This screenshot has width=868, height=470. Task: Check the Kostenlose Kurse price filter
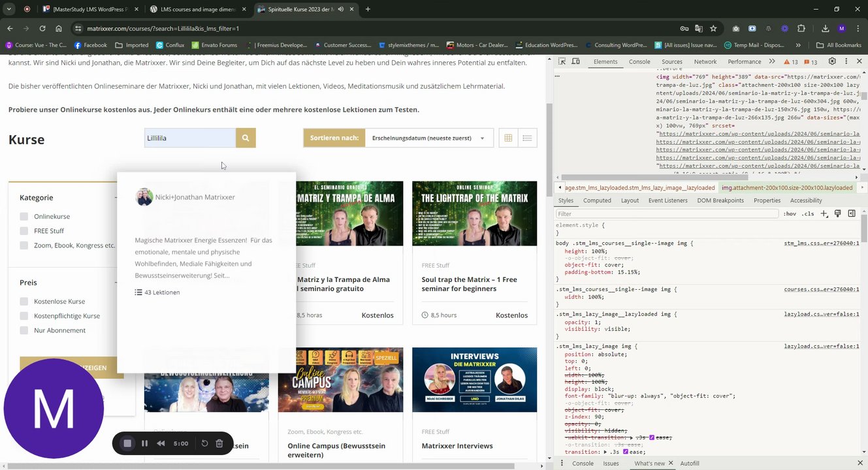(24, 302)
